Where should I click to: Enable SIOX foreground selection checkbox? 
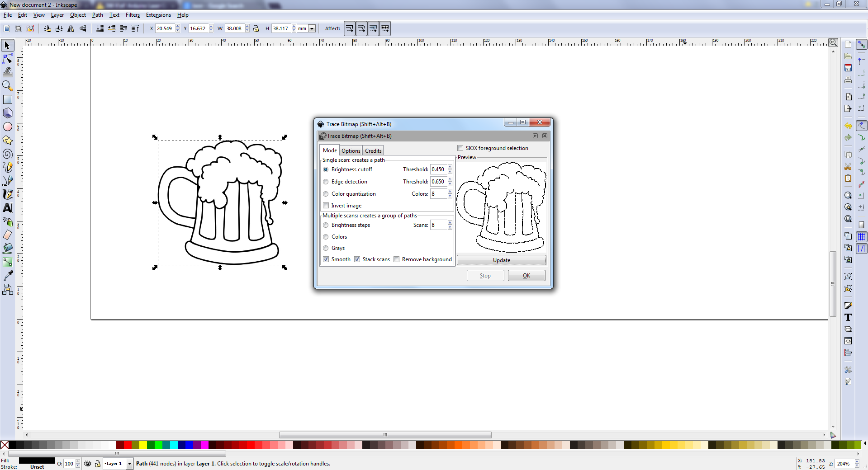[x=460, y=148]
